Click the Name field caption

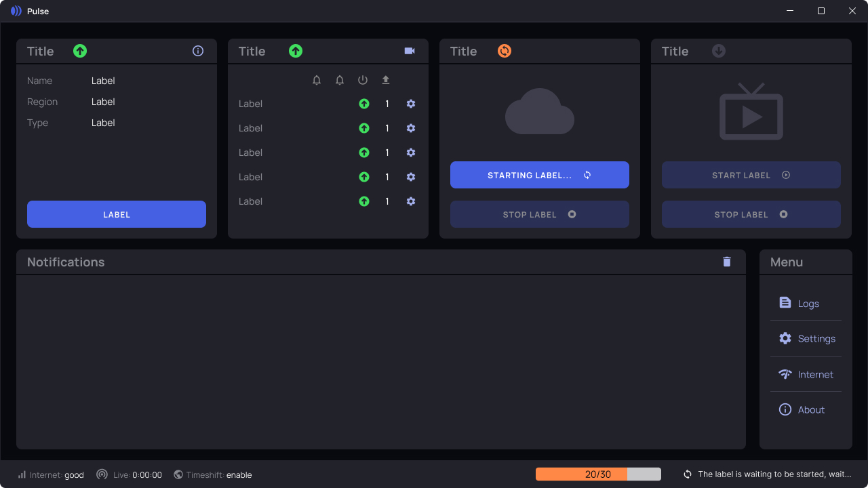click(39, 81)
